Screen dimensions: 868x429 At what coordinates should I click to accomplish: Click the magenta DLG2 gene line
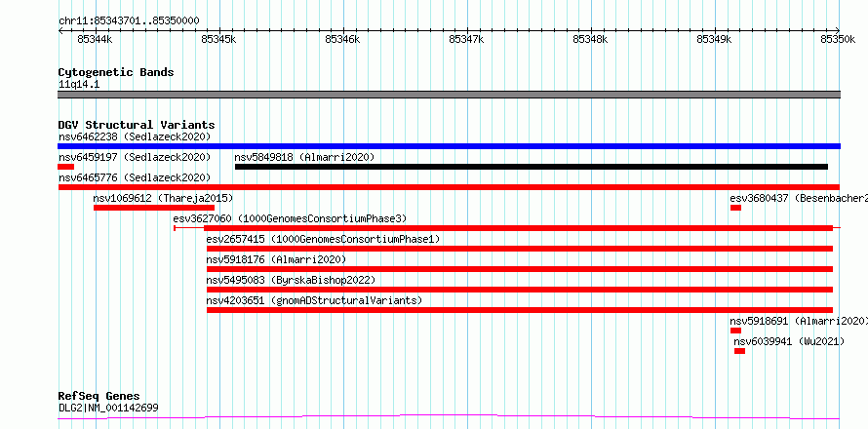click(x=449, y=416)
